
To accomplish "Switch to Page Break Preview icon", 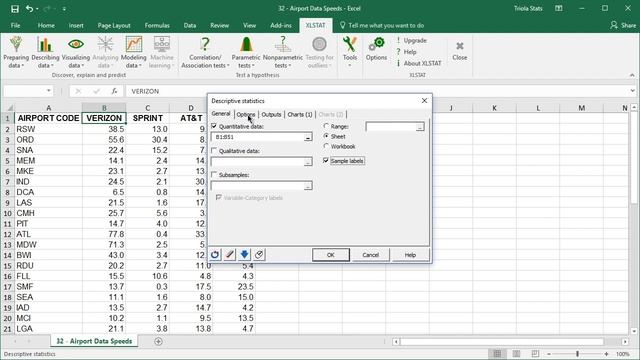I will click(x=535, y=354).
